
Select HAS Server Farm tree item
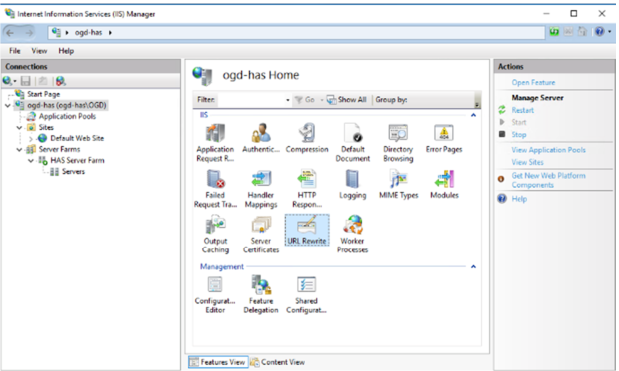[77, 161]
